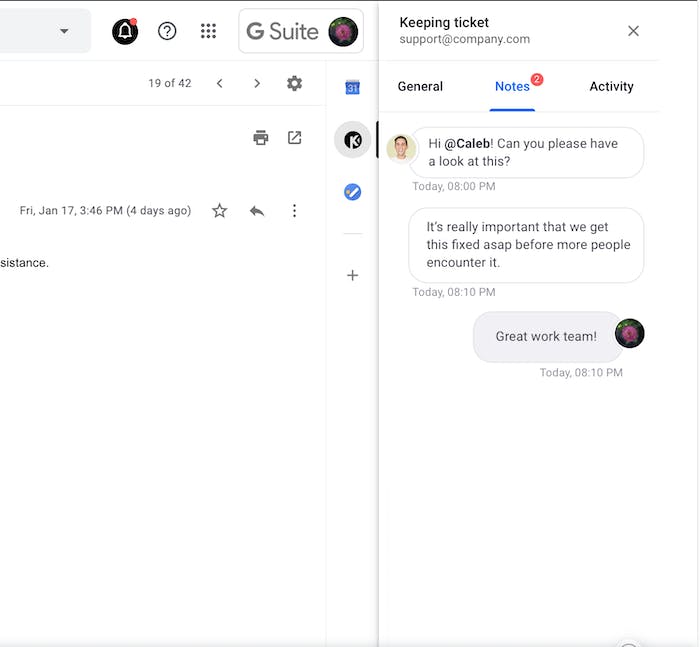The height and width of the screenshot is (647, 700).
Task: Close the Keeping ticket panel
Action: coord(633,31)
